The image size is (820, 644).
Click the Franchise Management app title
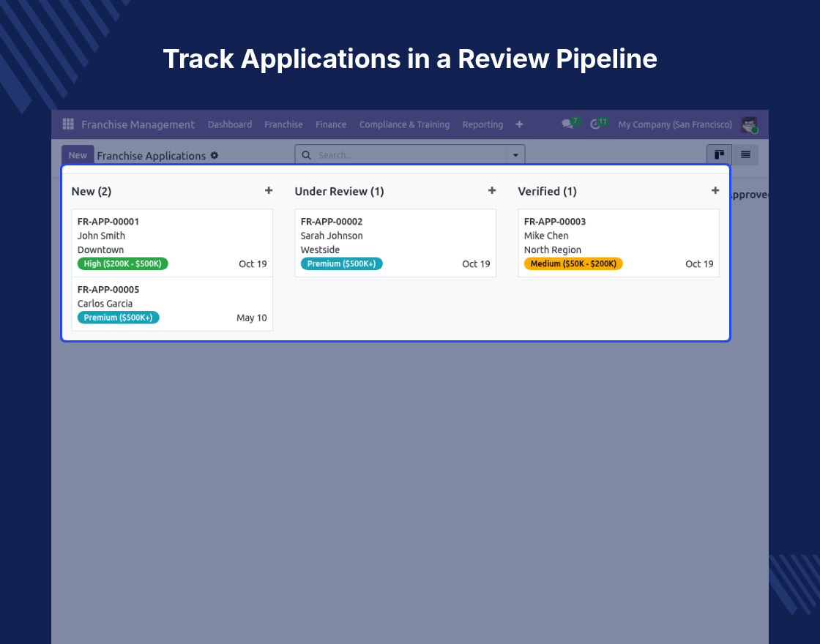click(x=138, y=124)
